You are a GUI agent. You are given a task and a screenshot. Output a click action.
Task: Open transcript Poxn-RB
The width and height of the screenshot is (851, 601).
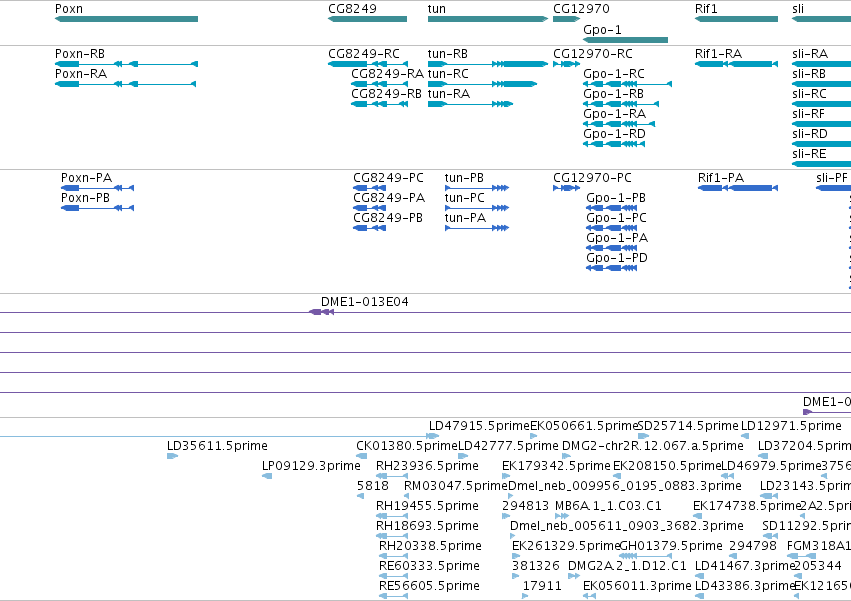80,54
